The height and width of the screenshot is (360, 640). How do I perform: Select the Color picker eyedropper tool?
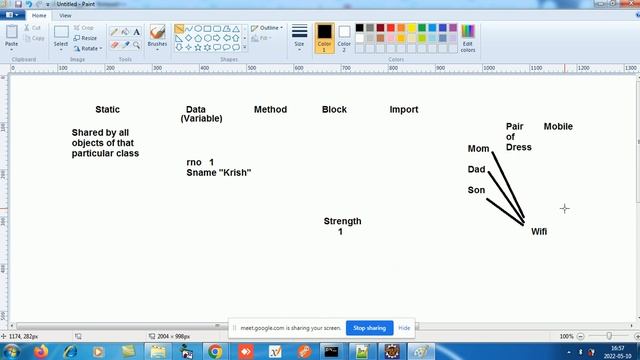click(x=125, y=44)
